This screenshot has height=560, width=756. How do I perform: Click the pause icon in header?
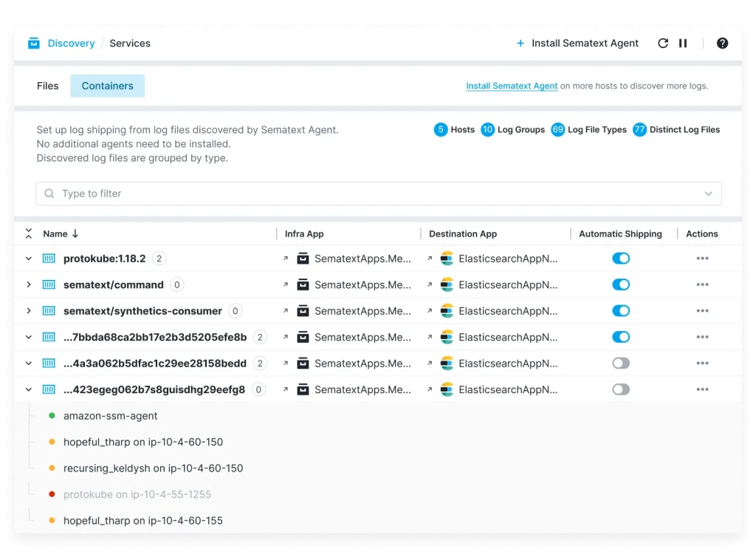point(683,44)
